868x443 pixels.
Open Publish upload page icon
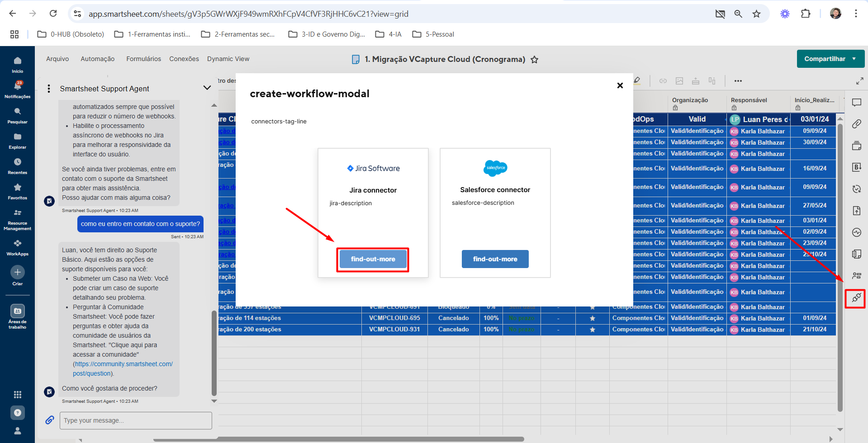tap(857, 211)
